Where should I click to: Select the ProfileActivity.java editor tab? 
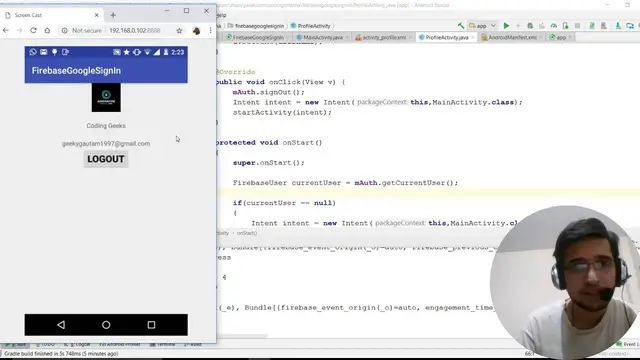pyautogui.click(x=447, y=37)
